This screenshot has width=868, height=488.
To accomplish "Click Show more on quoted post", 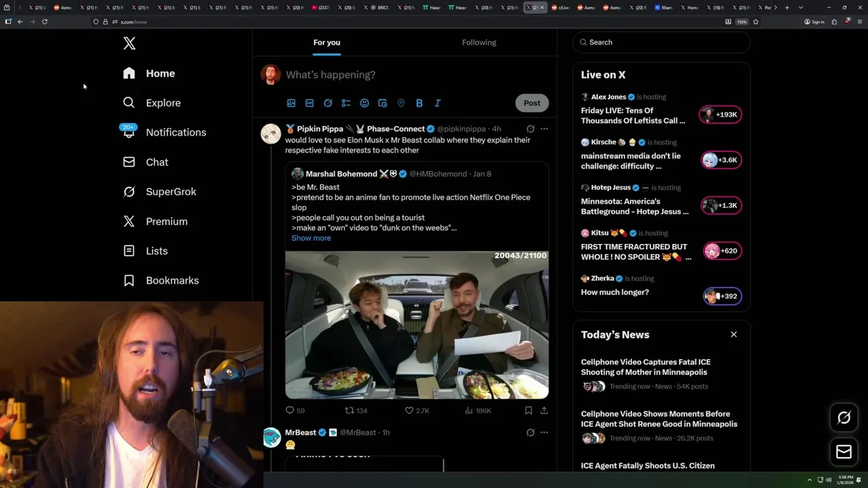I will click(311, 238).
